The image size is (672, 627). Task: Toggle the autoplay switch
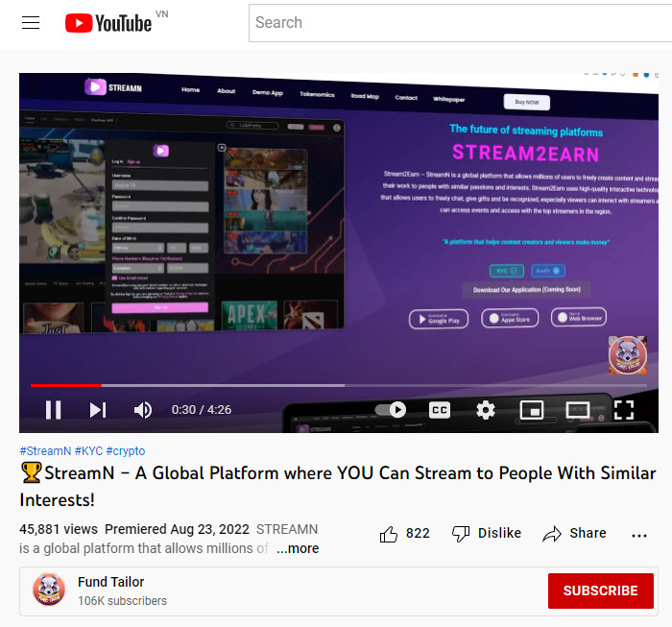(x=391, y=410)
